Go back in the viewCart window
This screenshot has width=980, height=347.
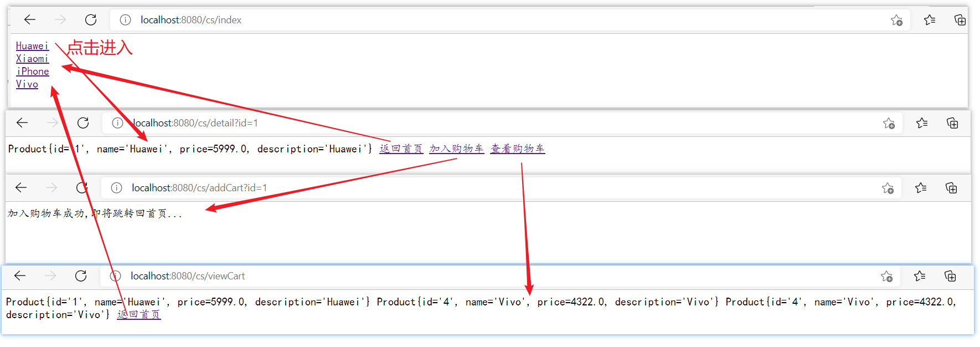point(20,276)
